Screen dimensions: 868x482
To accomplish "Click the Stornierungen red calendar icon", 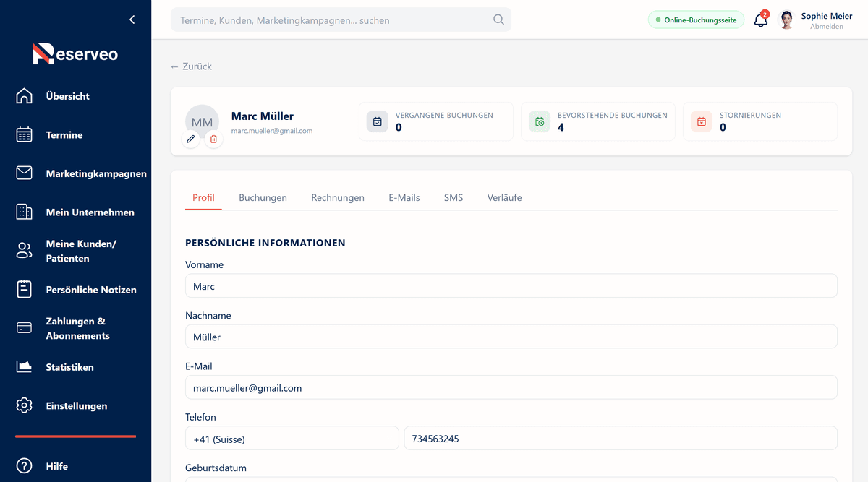I will [702, 121].
